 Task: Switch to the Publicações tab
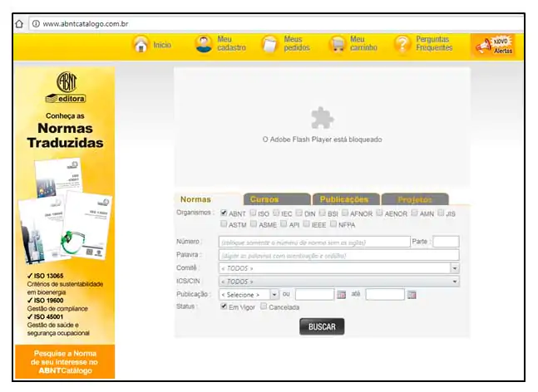pos(346,199)
